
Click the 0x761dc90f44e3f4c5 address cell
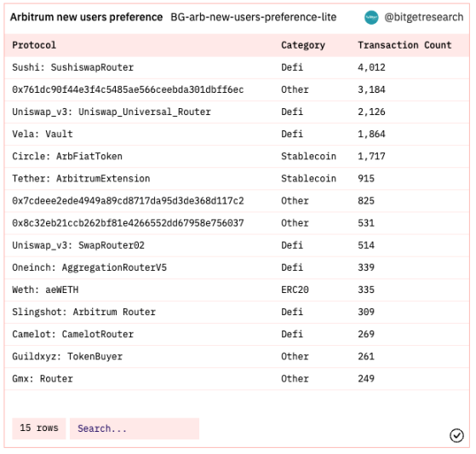coord(128,89)
